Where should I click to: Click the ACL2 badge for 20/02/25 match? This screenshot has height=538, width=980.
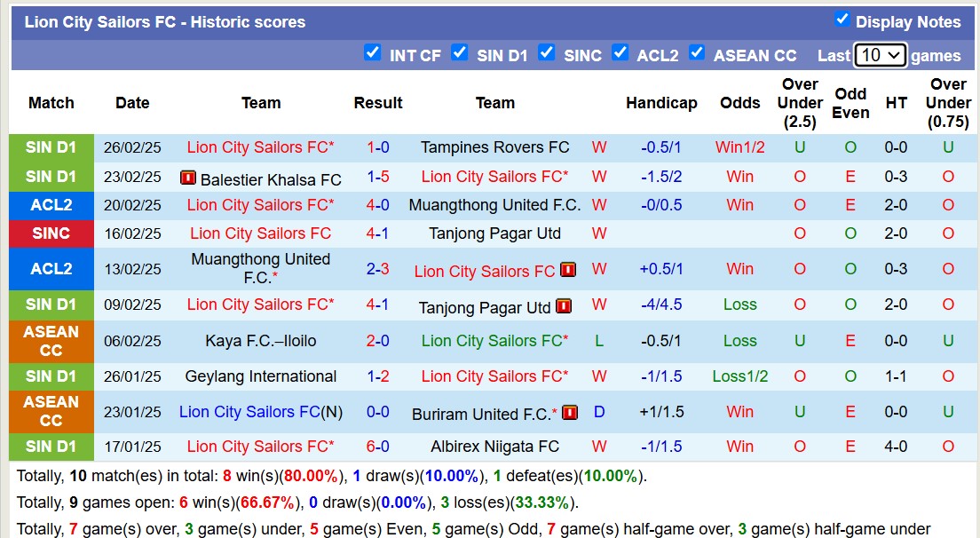(51, 205)
